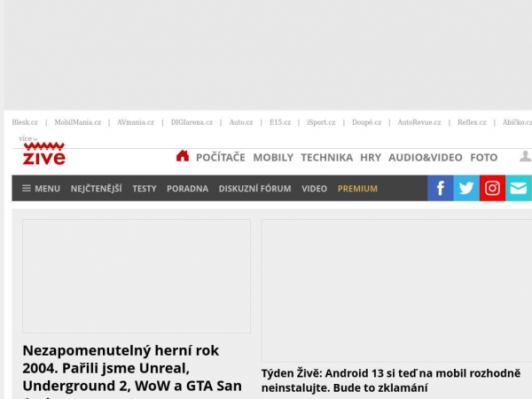Visit the Blesk.cz link
The image size is (532, 399).
point(25,122)
